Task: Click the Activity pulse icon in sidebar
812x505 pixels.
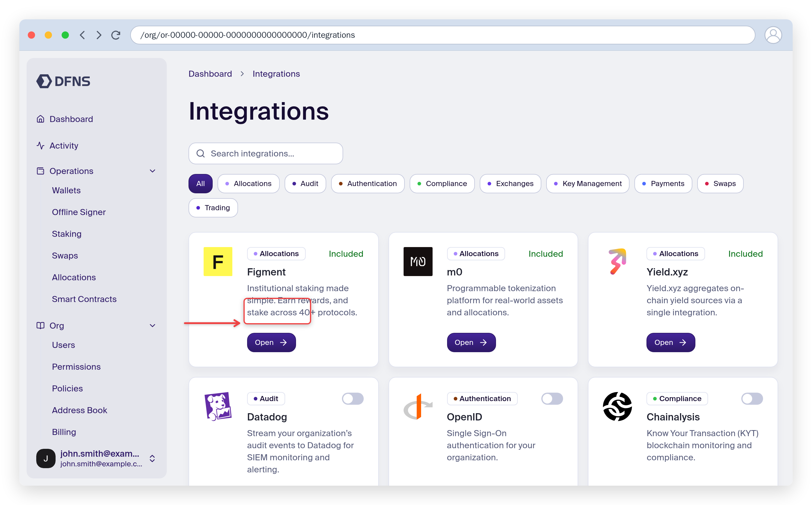Action: [40, 146]
